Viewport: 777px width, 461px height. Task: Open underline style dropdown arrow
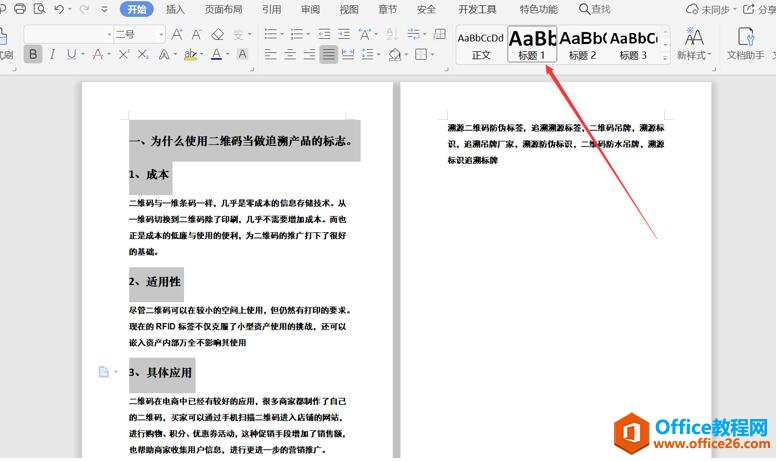[82, 54]
